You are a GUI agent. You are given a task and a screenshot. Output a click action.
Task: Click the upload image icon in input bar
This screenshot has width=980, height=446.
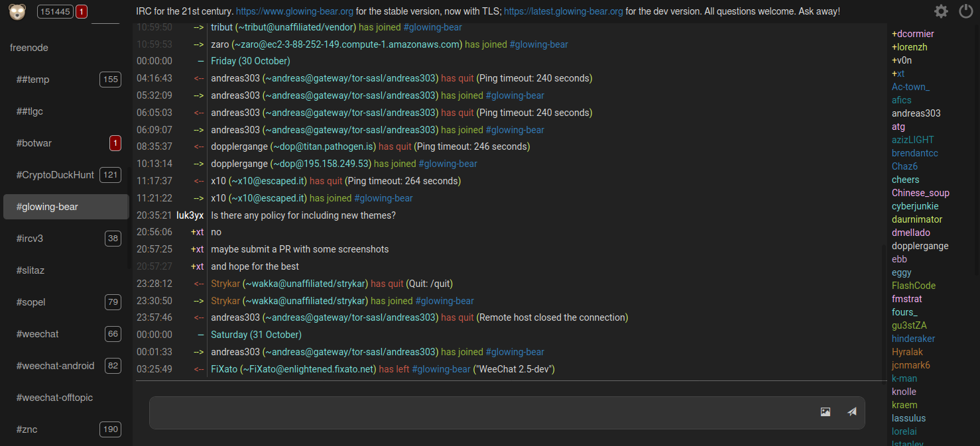[826, 412]
